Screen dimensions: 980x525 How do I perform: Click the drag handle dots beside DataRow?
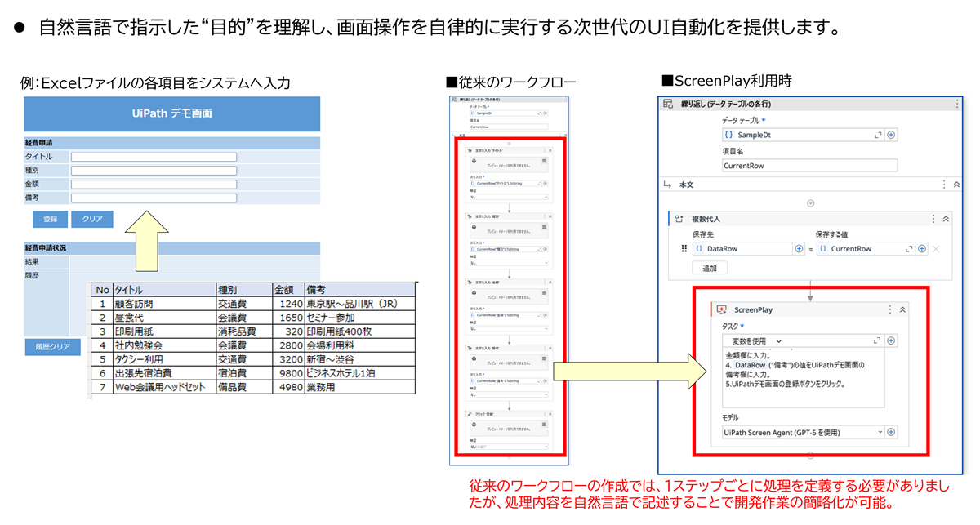pos(683,249)
